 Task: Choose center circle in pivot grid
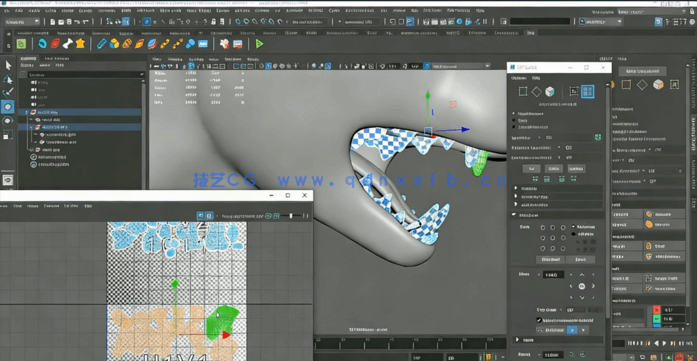pos(553,238)
